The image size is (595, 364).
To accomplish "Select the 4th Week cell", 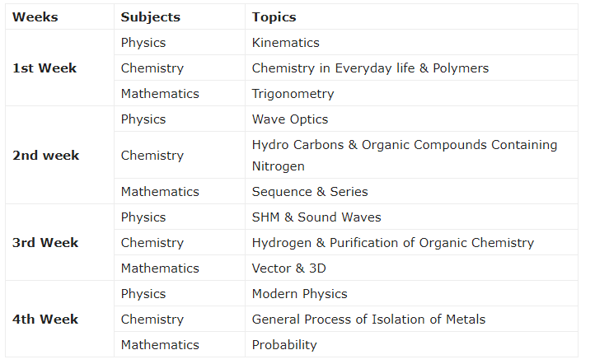I will pyautogui.click(x=59, y=319).
